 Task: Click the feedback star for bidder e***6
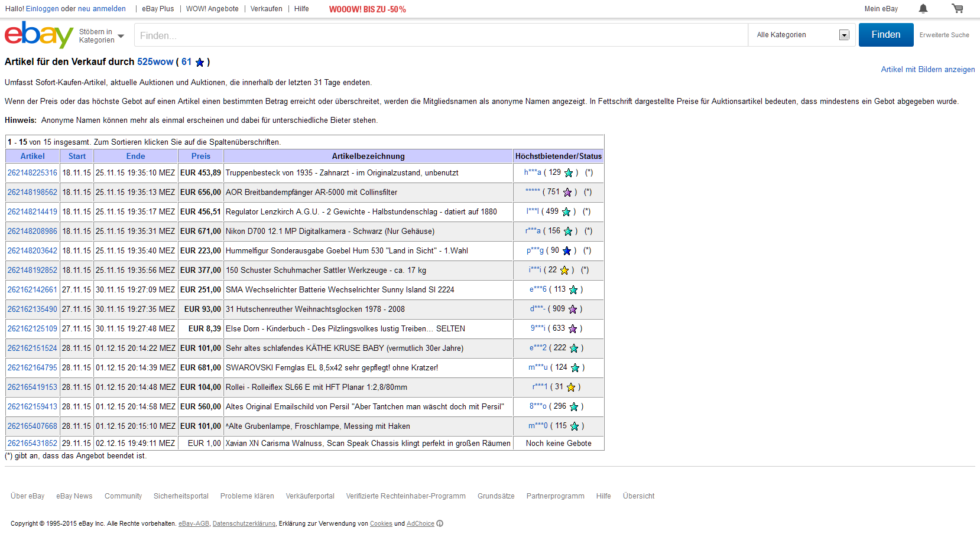click(x=573, y=290)
